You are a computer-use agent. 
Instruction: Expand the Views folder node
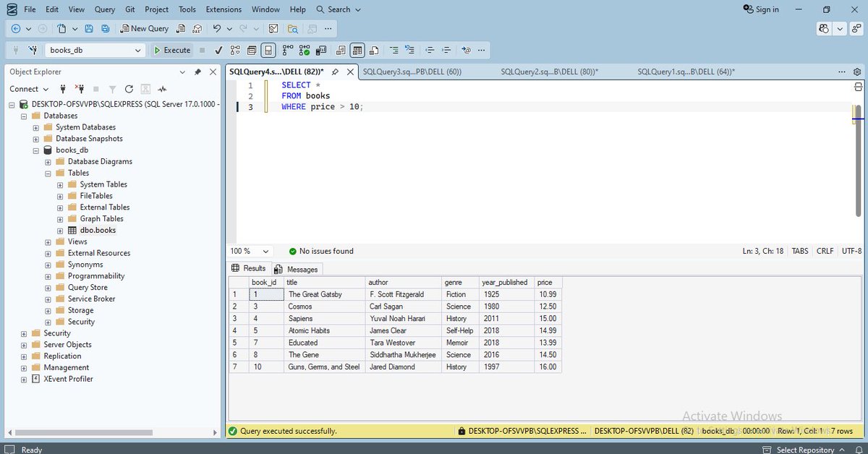pos(48,241)
